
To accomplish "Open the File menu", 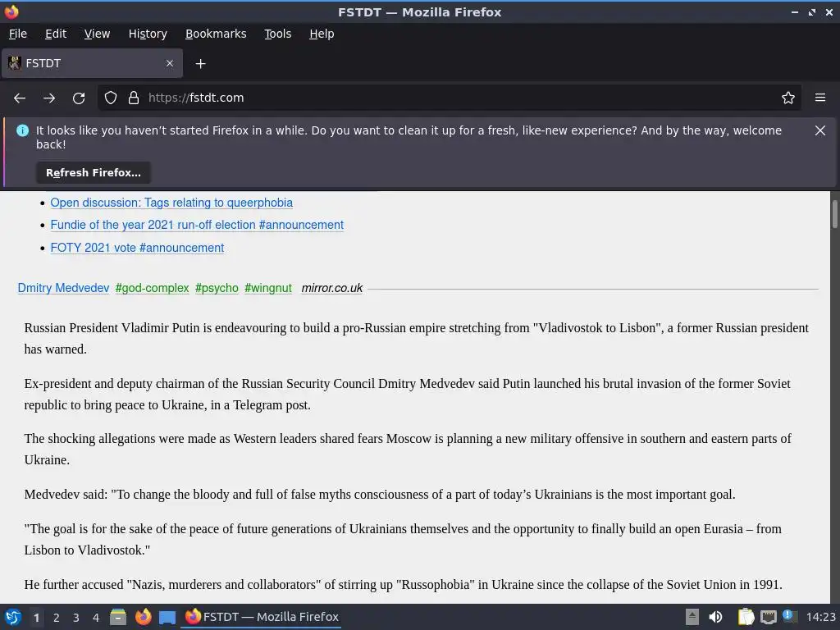I will [18, 34].
